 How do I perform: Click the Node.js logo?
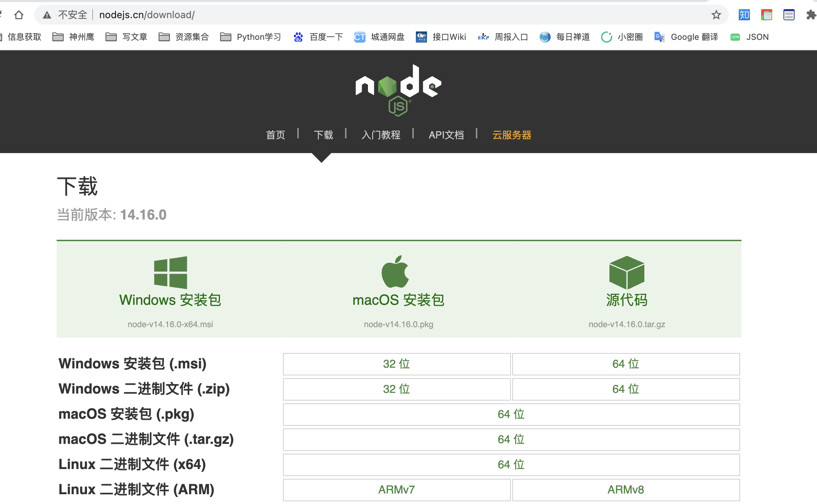pos(398,90)
